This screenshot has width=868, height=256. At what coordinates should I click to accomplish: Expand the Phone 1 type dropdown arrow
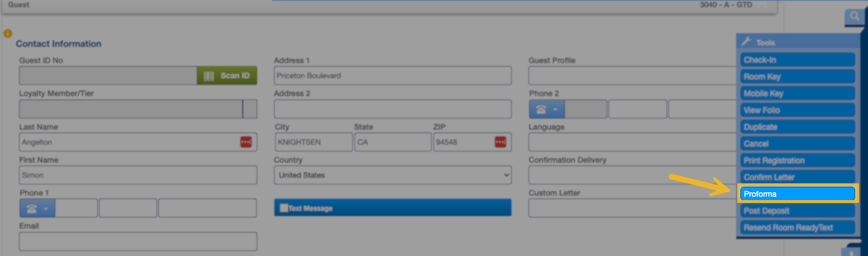(x=46, y=208)
